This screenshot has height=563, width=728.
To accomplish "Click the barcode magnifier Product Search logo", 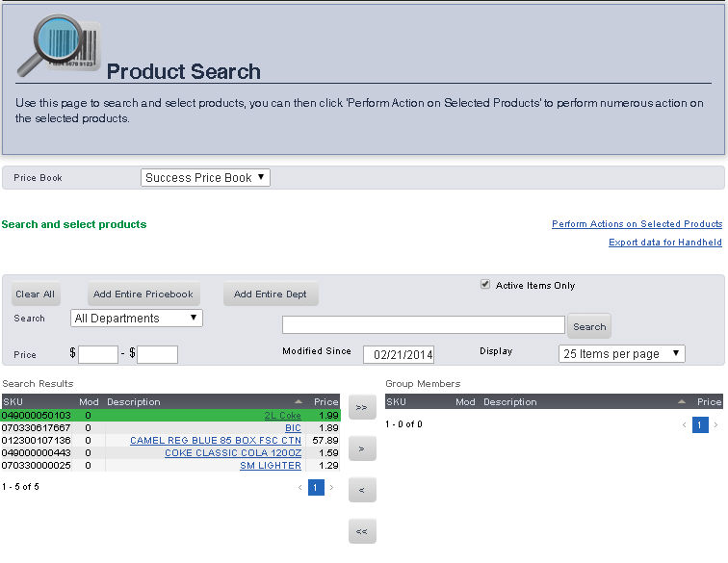I will (57, 48).
